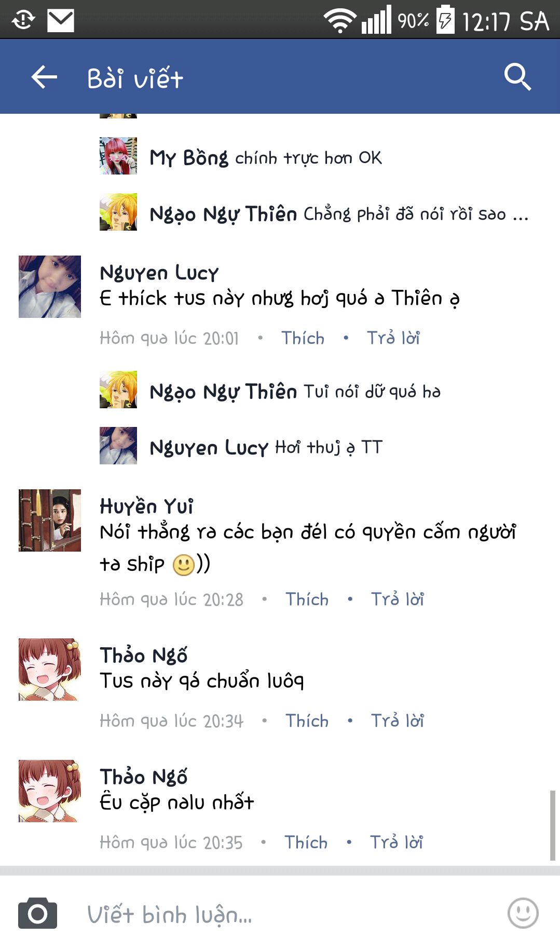View My Bồng's profile picture

[118, 156]
